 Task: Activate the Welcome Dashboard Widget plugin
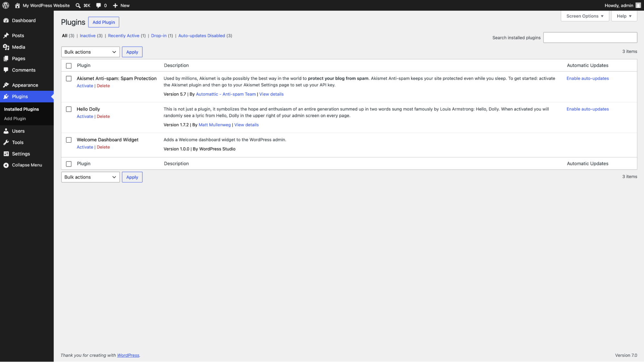(85, 147)
